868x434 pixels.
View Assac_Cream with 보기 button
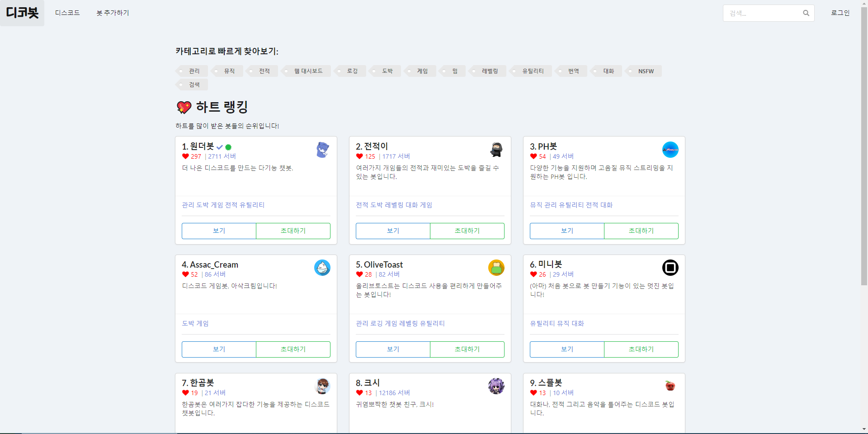click(x=219, y=349)
